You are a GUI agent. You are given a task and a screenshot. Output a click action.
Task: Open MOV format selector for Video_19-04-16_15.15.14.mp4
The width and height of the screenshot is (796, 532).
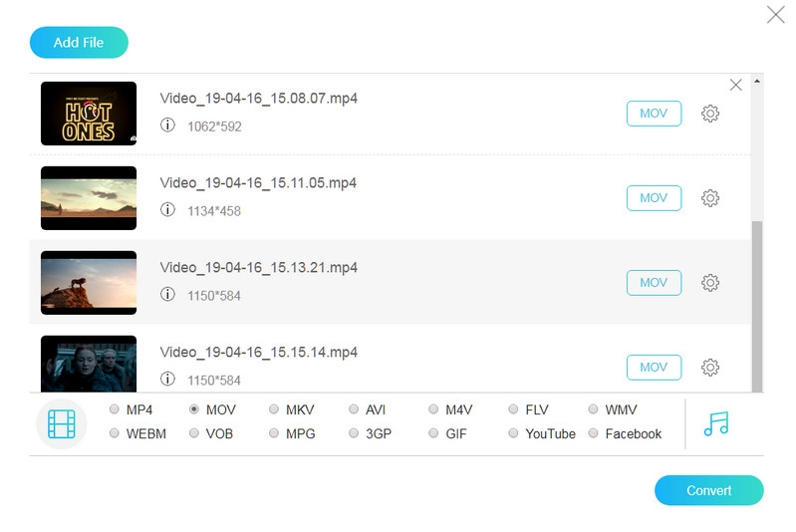[654, 368]
